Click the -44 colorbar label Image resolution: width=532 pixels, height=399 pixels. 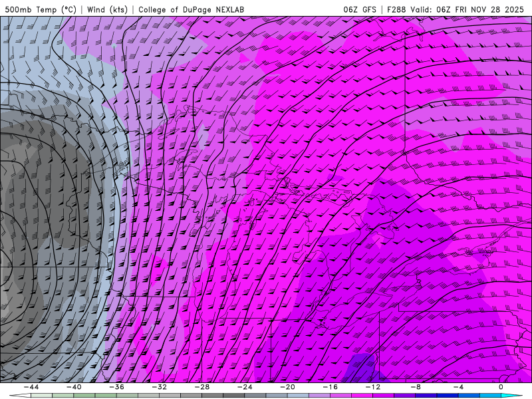click(x=31, y=387)
